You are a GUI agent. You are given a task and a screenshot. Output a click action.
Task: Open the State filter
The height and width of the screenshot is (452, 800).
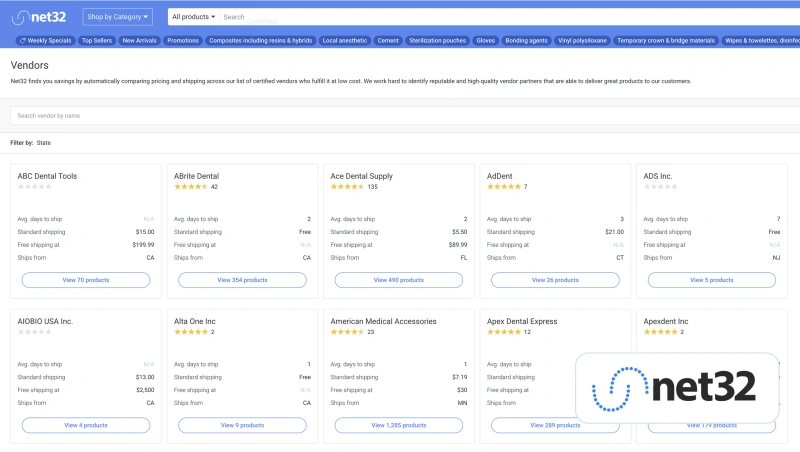[x=44, y=143]
